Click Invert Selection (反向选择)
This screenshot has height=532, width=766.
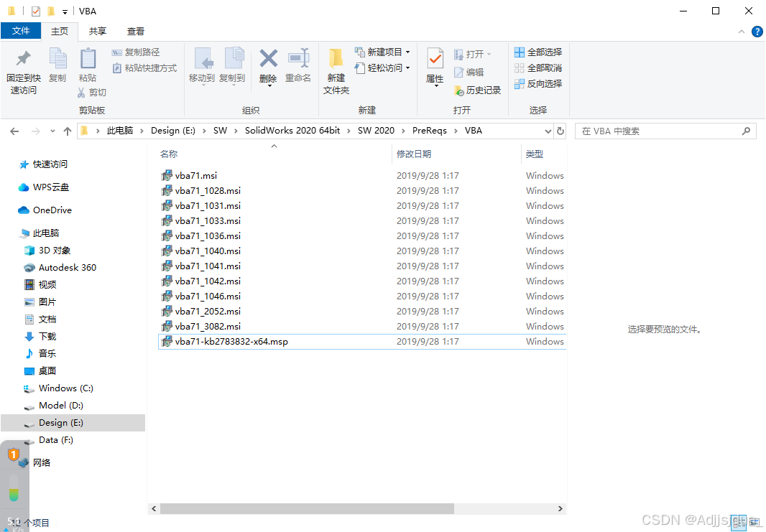(x=538, y=83)
